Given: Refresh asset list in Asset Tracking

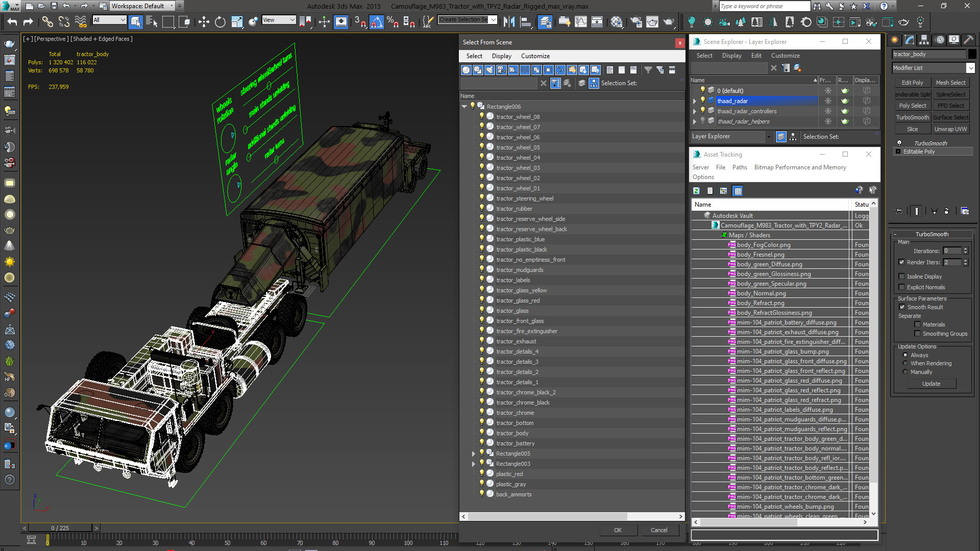Looking at the screenshot, I should (x=696, y=191).
